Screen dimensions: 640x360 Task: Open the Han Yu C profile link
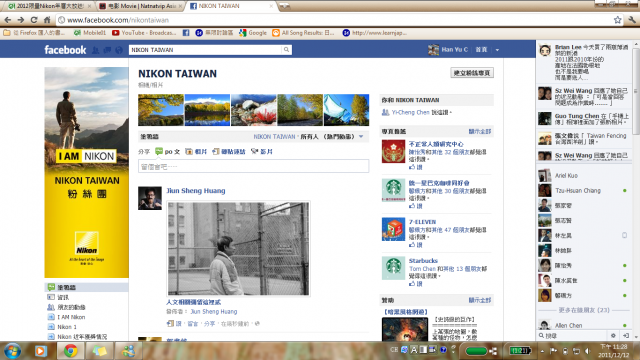point(454,49)
